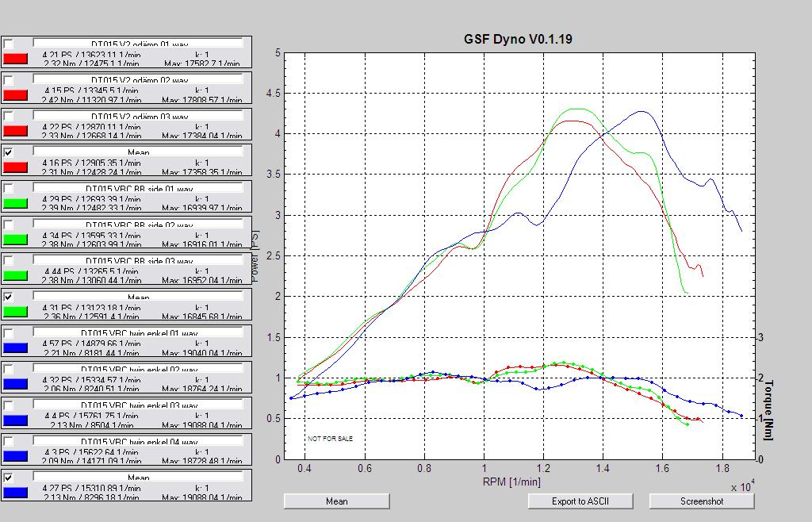The height and width of the screenshot is (522, 812).
Task: Open the red Mean row color swatch
Action: coord(16,167)
